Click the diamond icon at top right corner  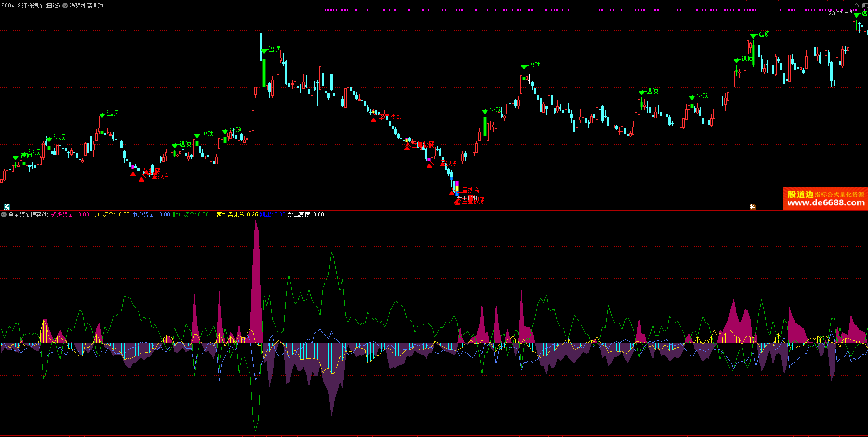pos(857,6)
